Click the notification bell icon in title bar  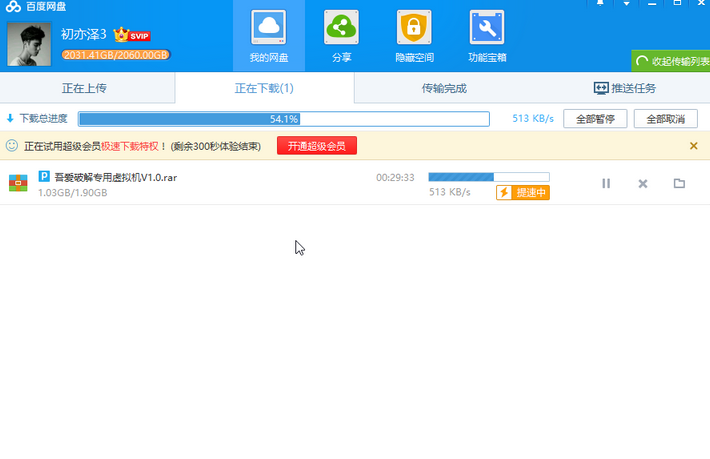coord(600,3)
